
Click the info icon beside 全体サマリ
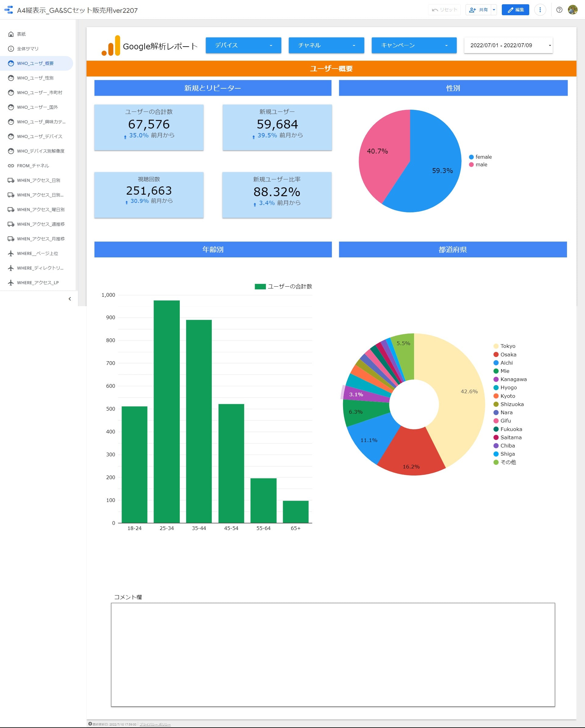11,49
